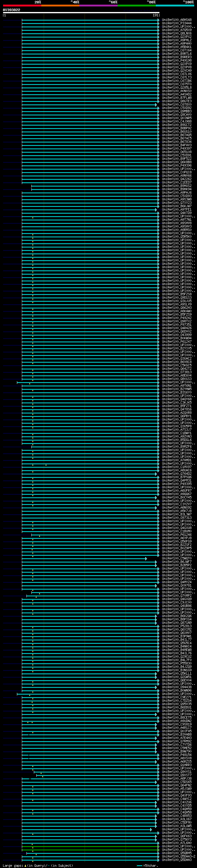The height and width of the screenshot is (868, 197).
Task: Select UniRef100_Q95V35 entry
Action: (177, 704)
